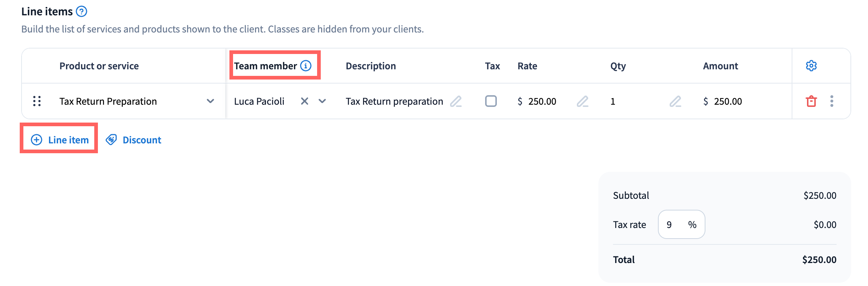
Task: Click the Team member info icon
Action: (x=306, y=66)
